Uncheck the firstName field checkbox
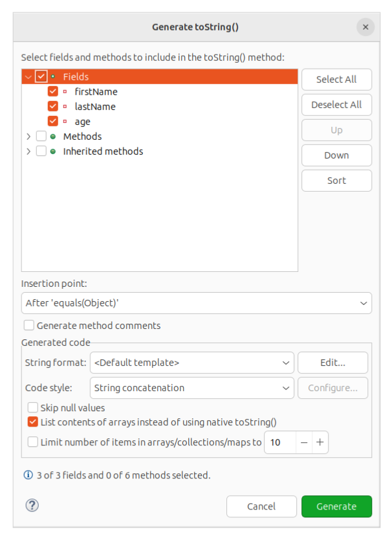This screenshot has height=540, width=392. point(53,92)
